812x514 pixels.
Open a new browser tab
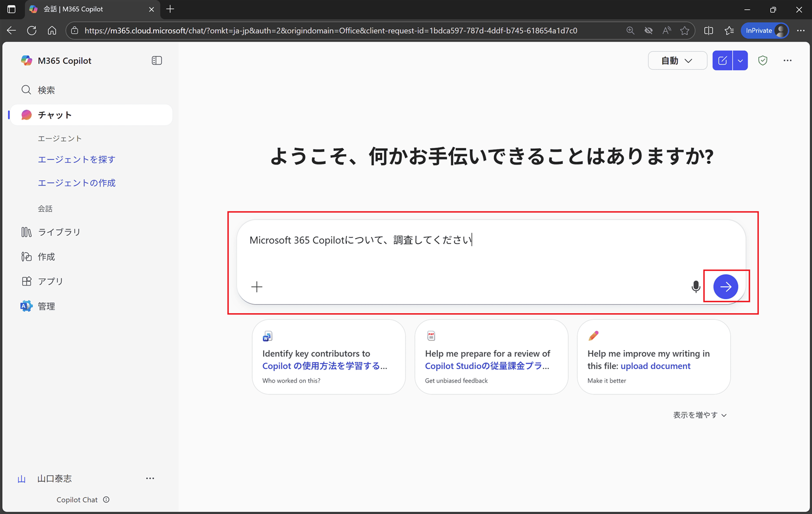click(x=170, y=9)
